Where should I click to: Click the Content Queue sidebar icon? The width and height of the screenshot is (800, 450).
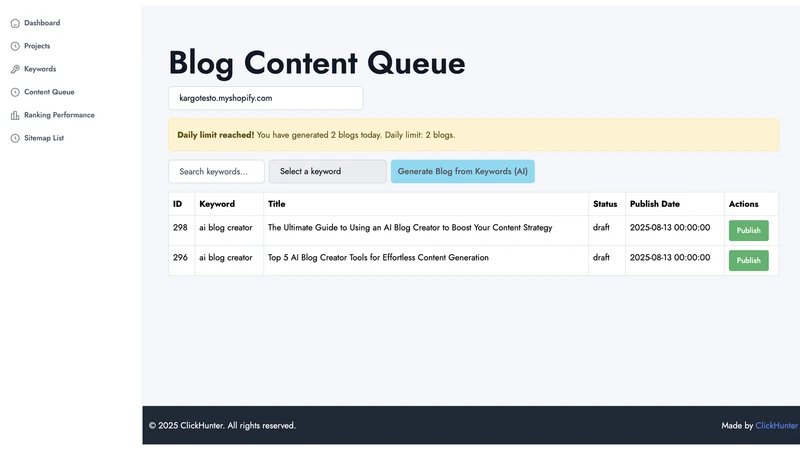coord(15,92)
